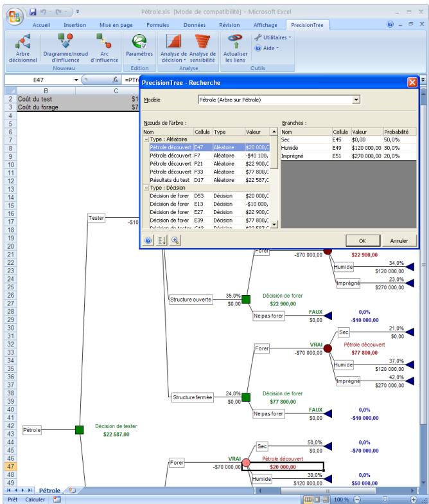Open the Name Box dropdown

pyautogui.click(x=76, y=80)
